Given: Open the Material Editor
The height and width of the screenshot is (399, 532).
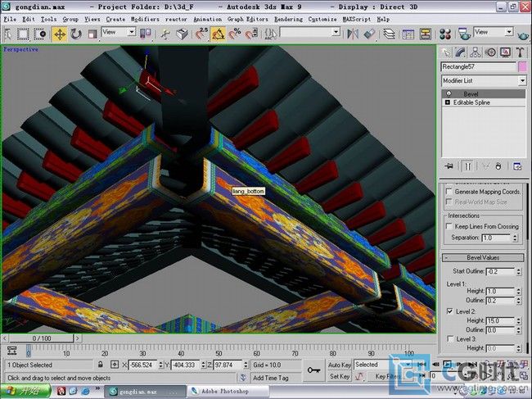Looking at the screenshot, I should 444,34.
